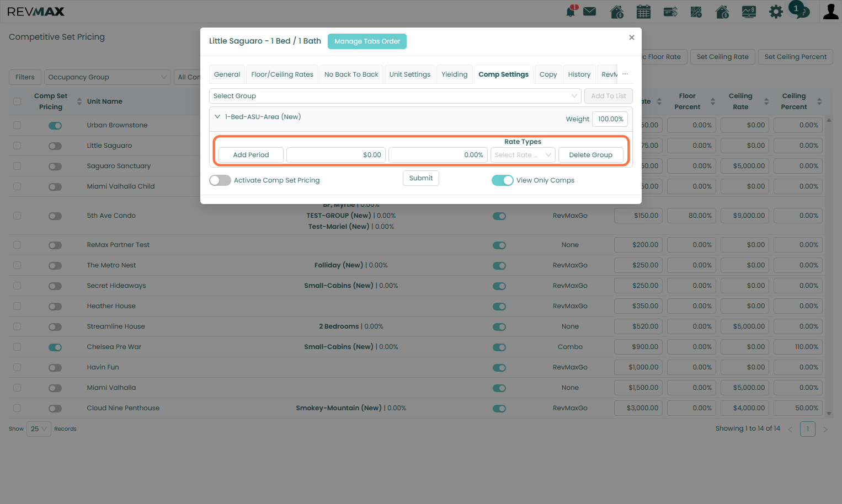842x504 pixels.
Task: Check the Havin Fun row checkbox
Action: point(17,367)
